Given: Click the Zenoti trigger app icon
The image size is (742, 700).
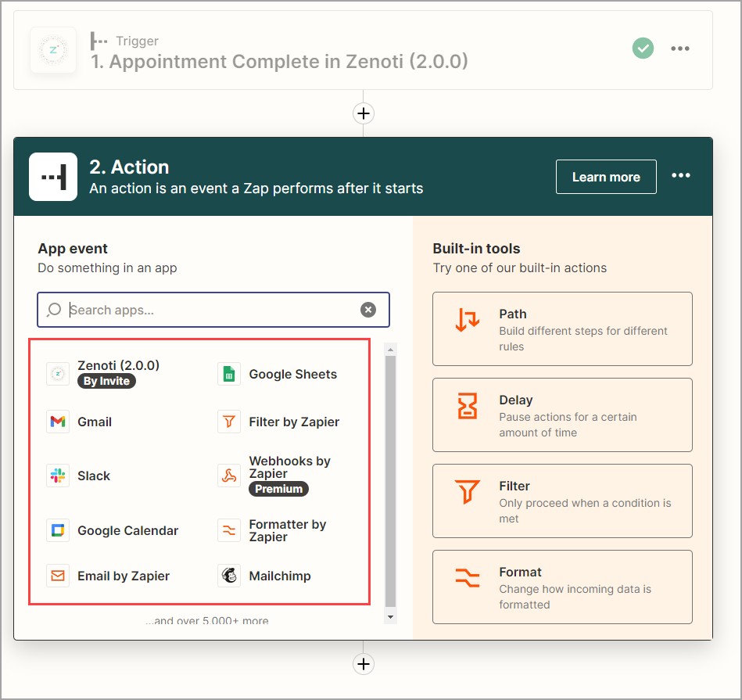Looking at the screenshot, I should pyautogui.click(x=53, y=50).
